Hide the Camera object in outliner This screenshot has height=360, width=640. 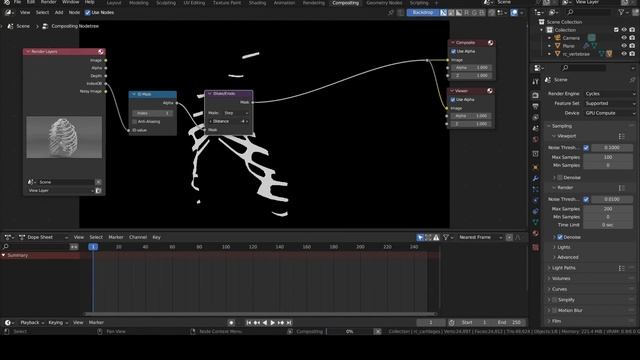tap(624, 38)
